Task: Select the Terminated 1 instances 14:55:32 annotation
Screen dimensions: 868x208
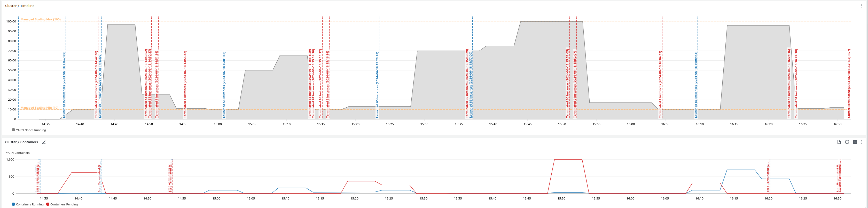Action: coord(185,84)
